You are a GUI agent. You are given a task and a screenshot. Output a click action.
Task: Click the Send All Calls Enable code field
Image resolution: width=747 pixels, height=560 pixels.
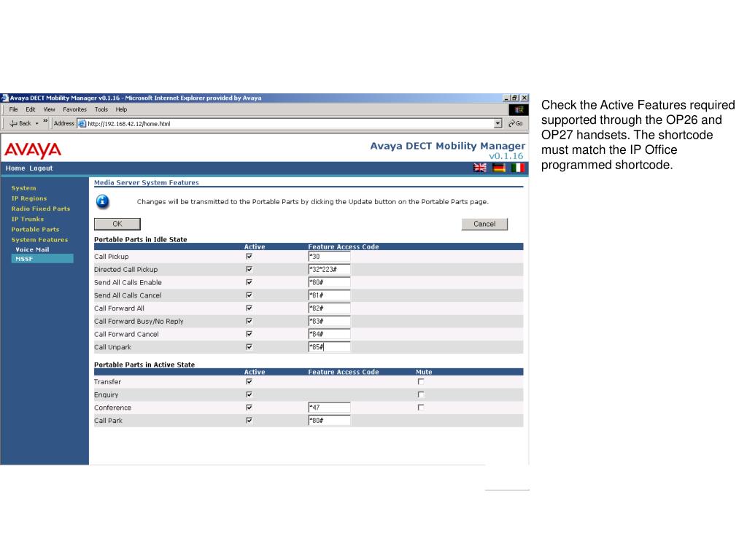coord(329,282)
